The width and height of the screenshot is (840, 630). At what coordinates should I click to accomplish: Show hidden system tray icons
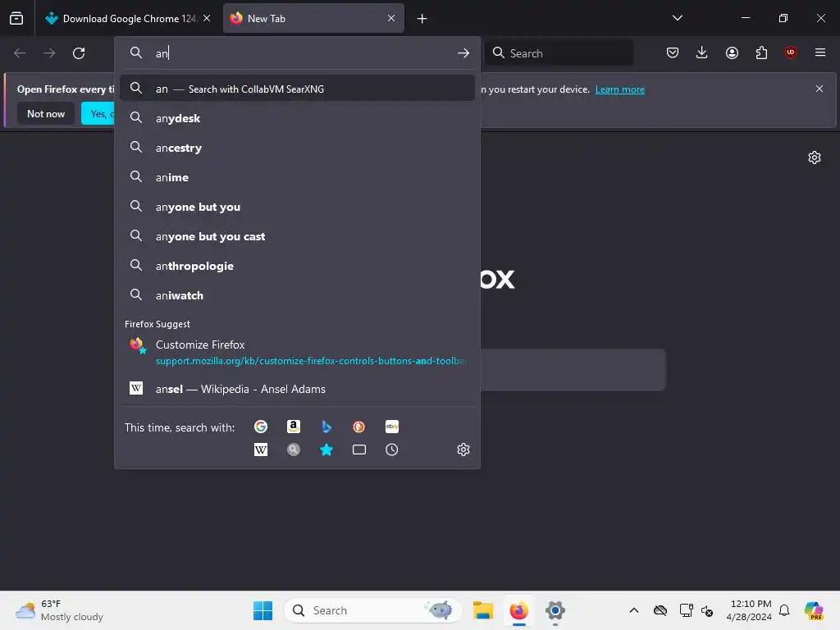tap(634, 610)
